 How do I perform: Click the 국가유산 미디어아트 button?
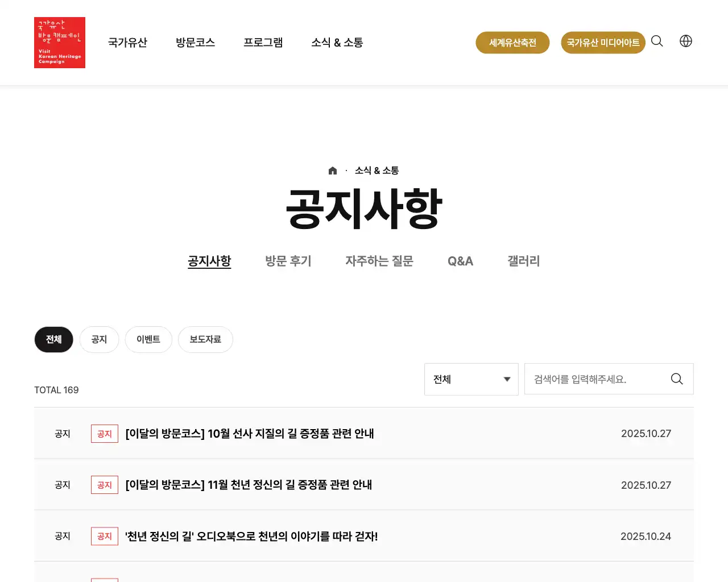point(603,42)
